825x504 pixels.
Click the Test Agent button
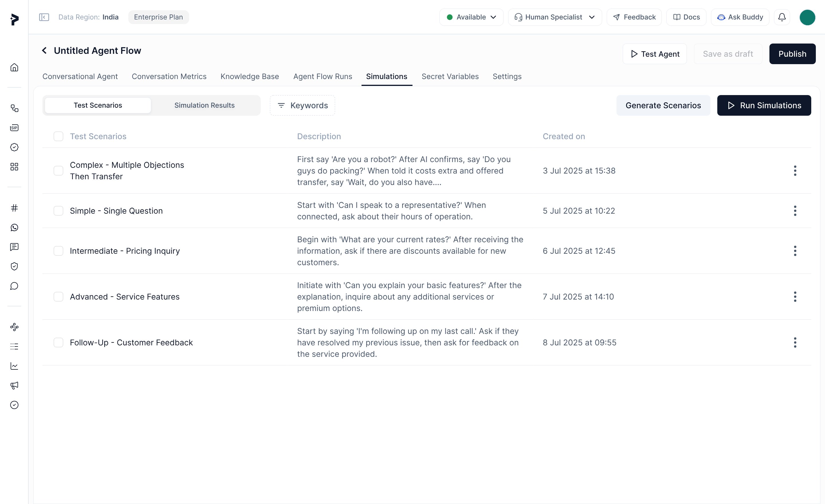tap(655, 54)
